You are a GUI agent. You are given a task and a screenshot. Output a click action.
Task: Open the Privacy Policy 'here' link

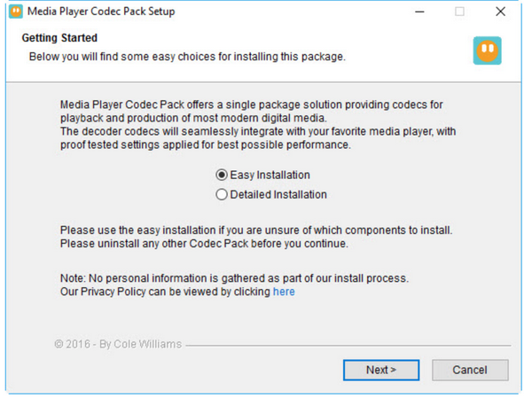pyautogui.click(x=284, y=292)
